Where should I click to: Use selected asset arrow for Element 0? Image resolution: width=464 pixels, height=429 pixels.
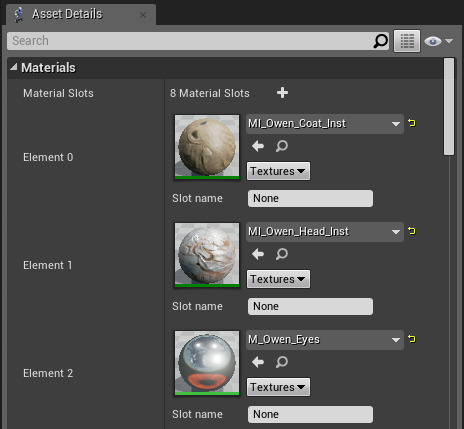tap(258, 146)
